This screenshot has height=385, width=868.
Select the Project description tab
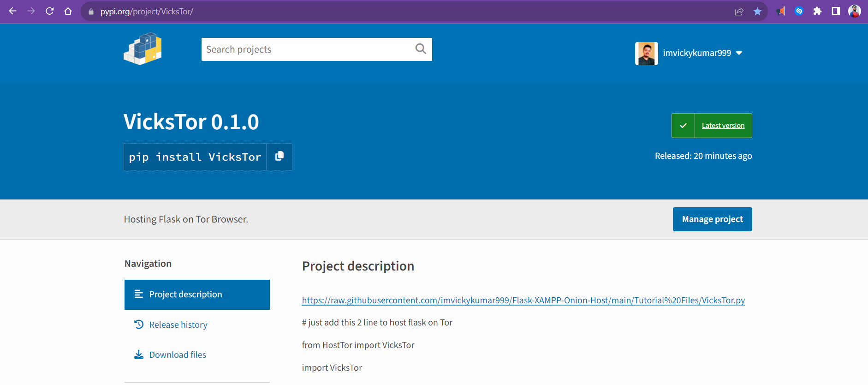click(197, 295)
